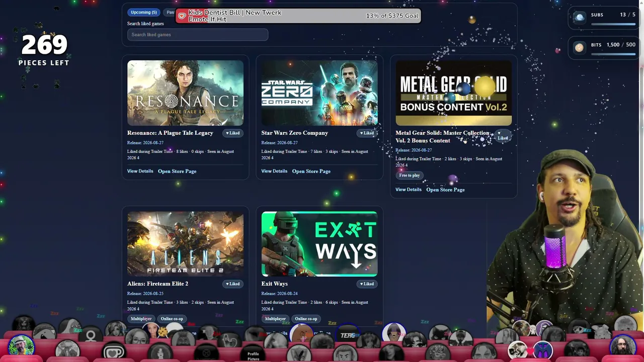Screen dimensions: 644x362
Task: Click the Multiplayer tag under Exit Ways
Action: [275, 319]
